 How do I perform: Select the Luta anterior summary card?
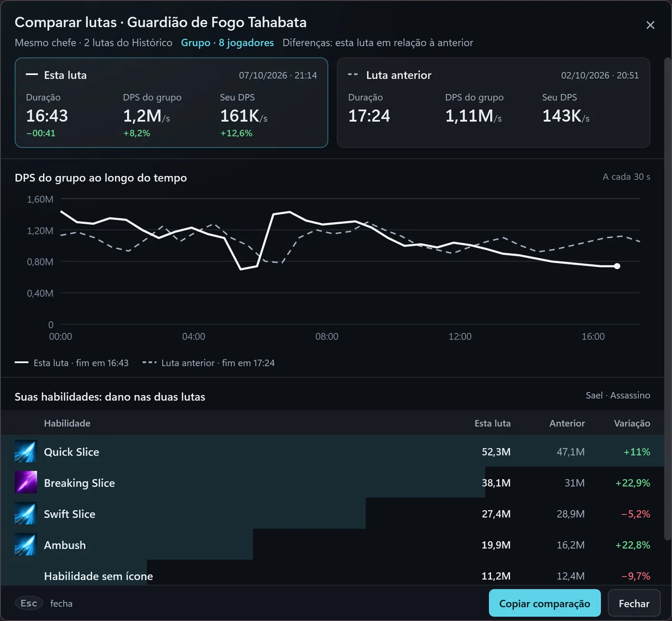click(x=493, y=102)
